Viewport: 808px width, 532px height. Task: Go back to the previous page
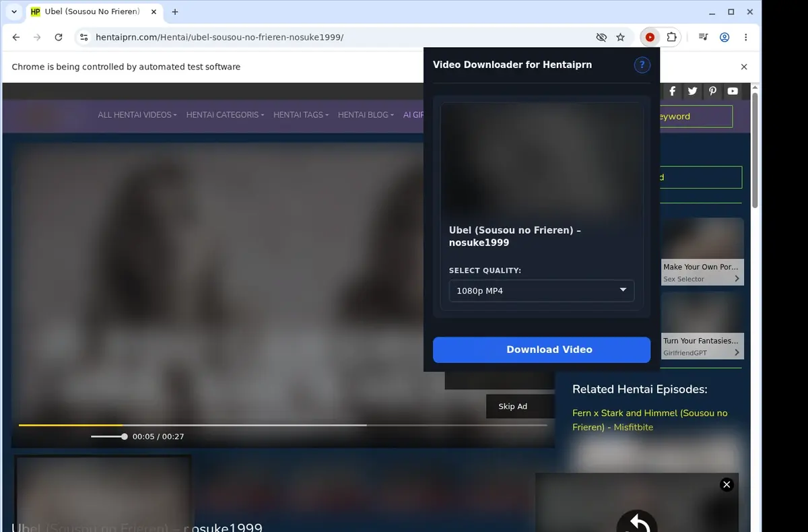click(x=16, y=37)
